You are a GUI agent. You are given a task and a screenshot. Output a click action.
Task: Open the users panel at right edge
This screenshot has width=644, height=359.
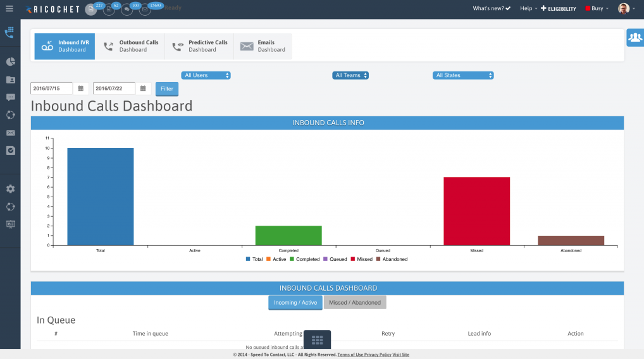pos(635,38)
